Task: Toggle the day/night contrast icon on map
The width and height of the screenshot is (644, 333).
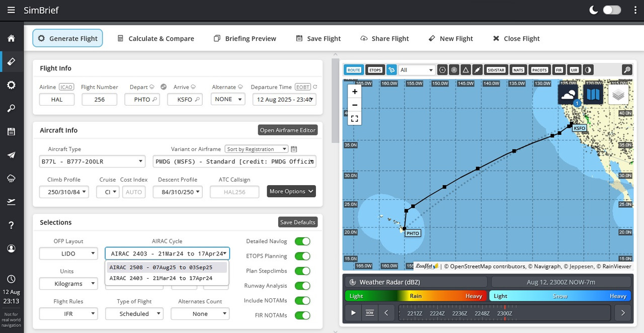Action: (588, 70)
